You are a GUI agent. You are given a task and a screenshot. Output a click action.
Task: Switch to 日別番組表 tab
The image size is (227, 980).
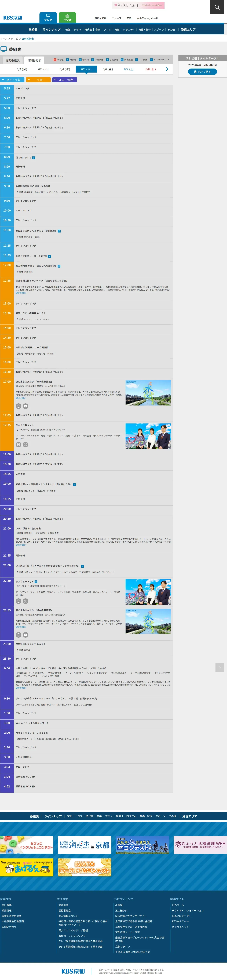(x=34, y=61)
